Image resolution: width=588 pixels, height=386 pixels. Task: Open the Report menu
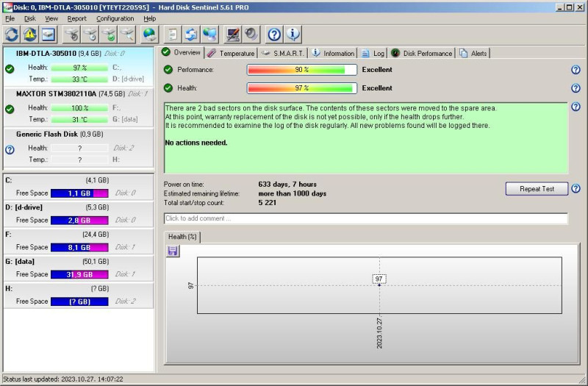[x=77, y=18]
